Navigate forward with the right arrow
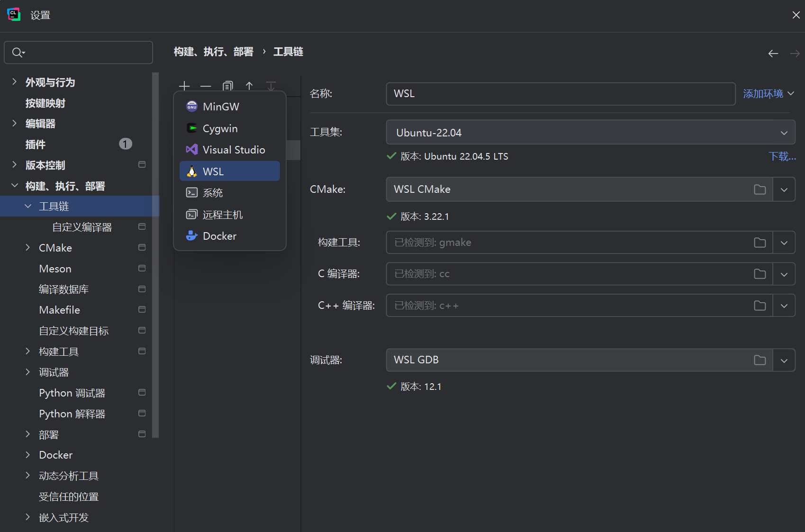The height and width of the screenshot is (532, 805). point(795,54)
